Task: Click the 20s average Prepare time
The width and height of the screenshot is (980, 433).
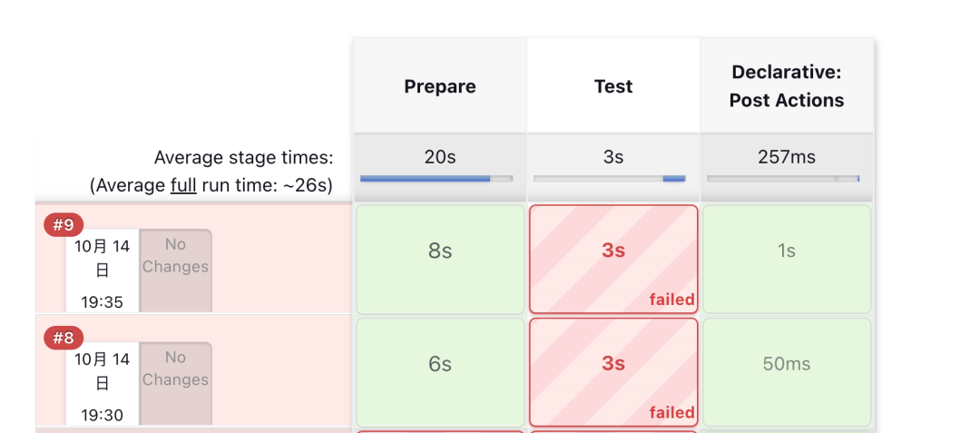Action: click(440, 156)
